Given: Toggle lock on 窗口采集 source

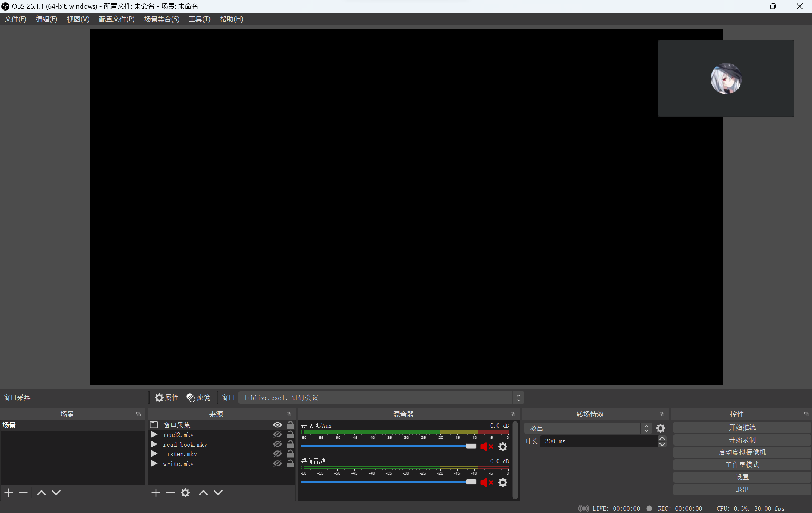Looking at the screenshot, I should [x=290, y=425].
